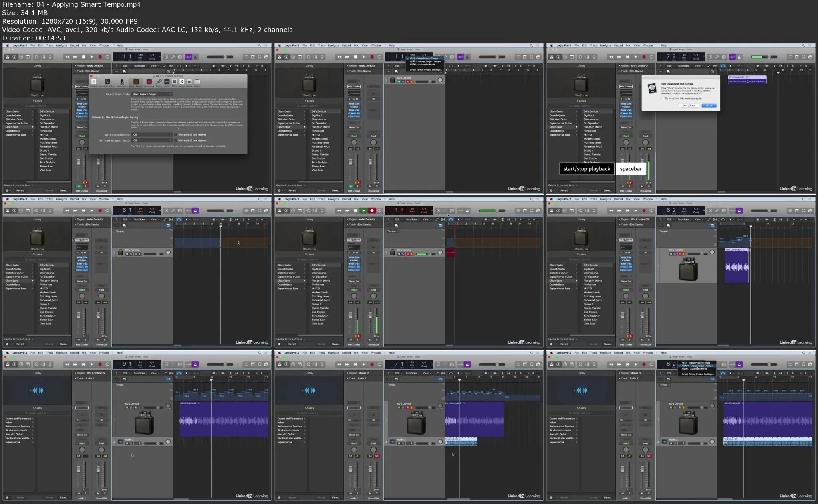
Task: Select Audio icon in Project Settings dialog
Action: click(167, 83)
